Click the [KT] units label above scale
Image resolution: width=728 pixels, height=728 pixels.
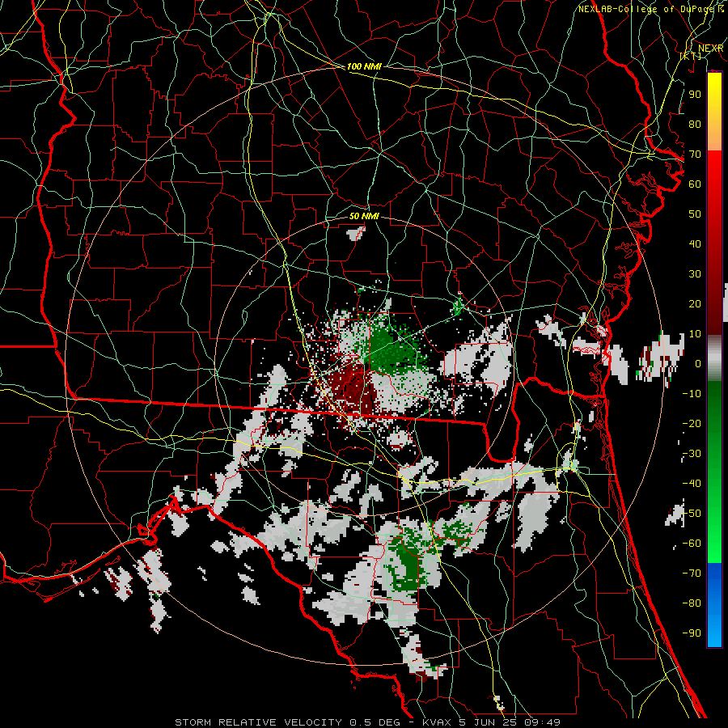[691, 56]
